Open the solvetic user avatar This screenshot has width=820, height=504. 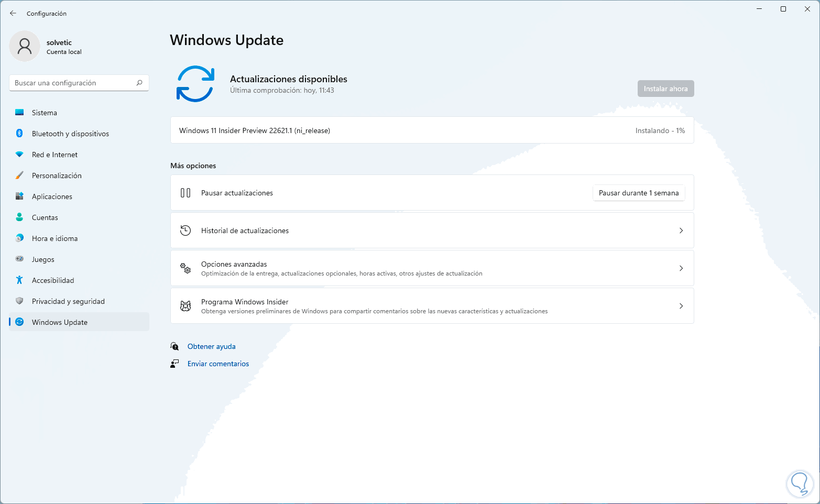[25, 46]
